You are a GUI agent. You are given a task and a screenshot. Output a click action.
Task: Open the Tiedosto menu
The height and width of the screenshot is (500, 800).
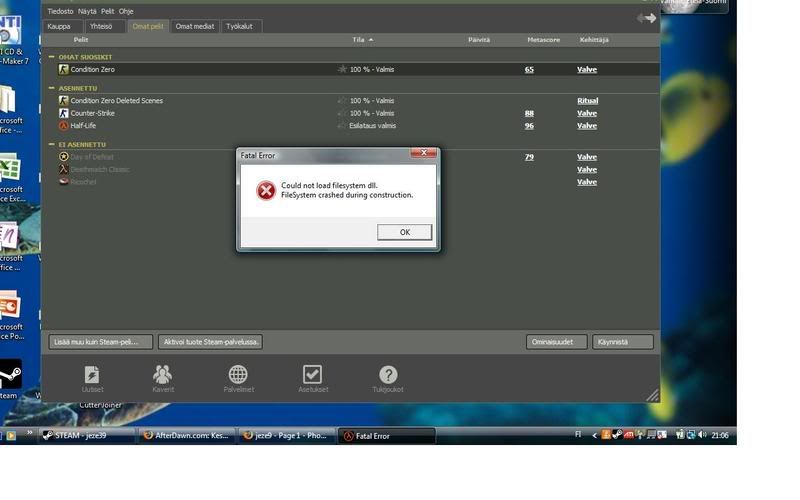(x=60, y=11)
